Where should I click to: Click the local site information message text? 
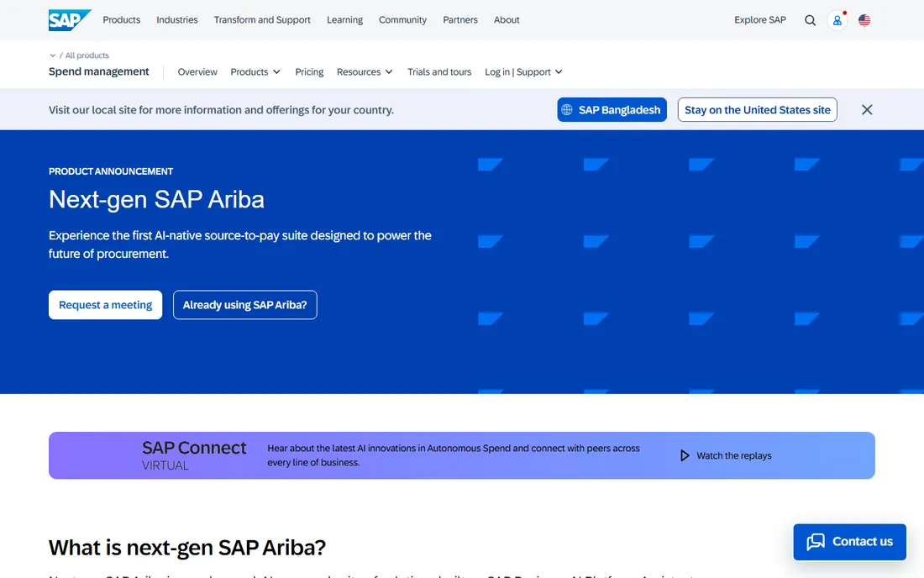[x=221, y=110]
